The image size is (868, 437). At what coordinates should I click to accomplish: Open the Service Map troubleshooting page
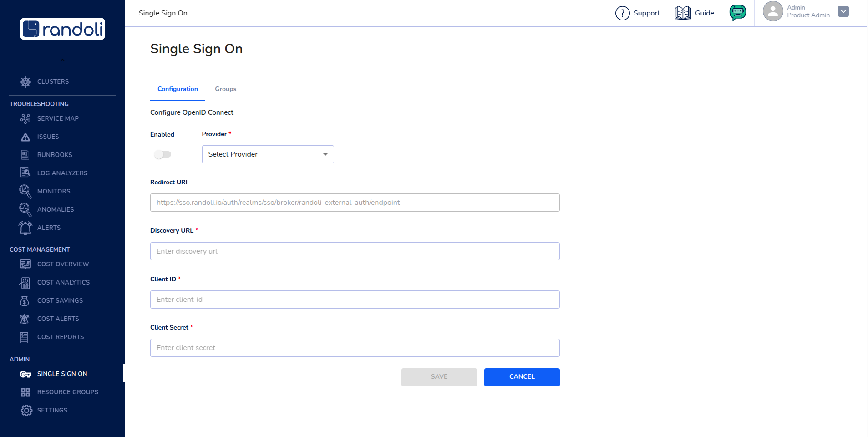[x=57, y=118]
